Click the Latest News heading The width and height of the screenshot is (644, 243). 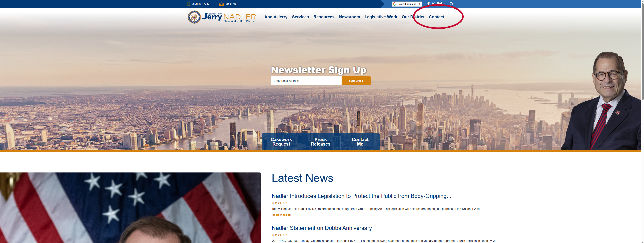pos(302,178)
